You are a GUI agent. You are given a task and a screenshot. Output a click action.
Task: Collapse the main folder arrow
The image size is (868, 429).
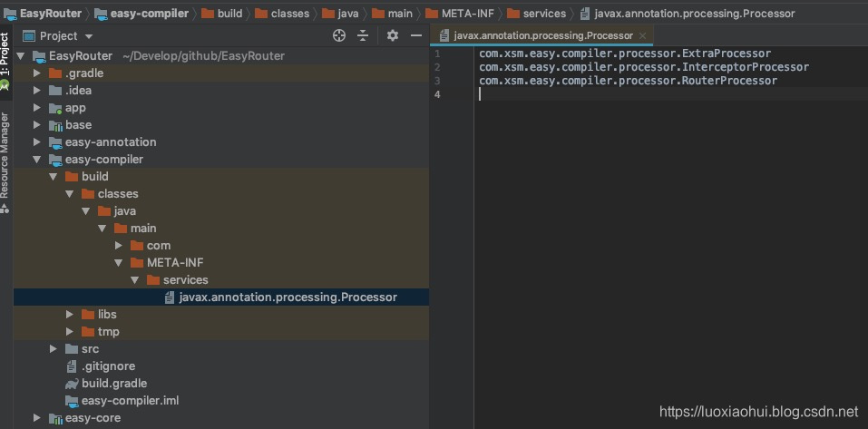[102, 228]
